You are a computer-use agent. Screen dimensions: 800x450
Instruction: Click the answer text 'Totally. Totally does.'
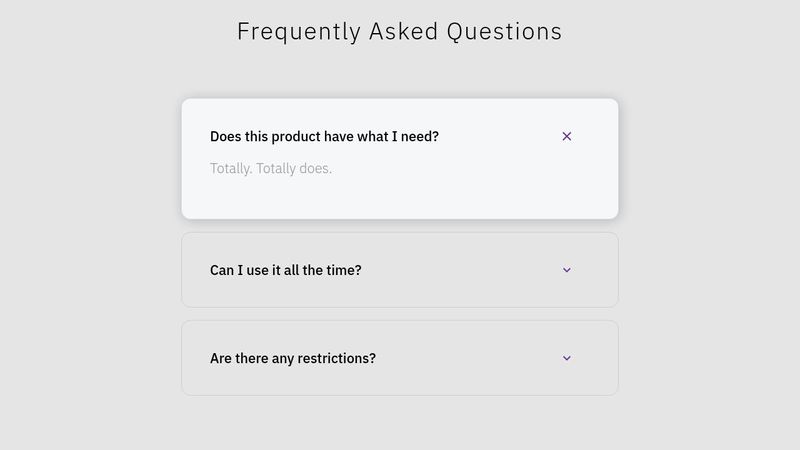[271, 168]
